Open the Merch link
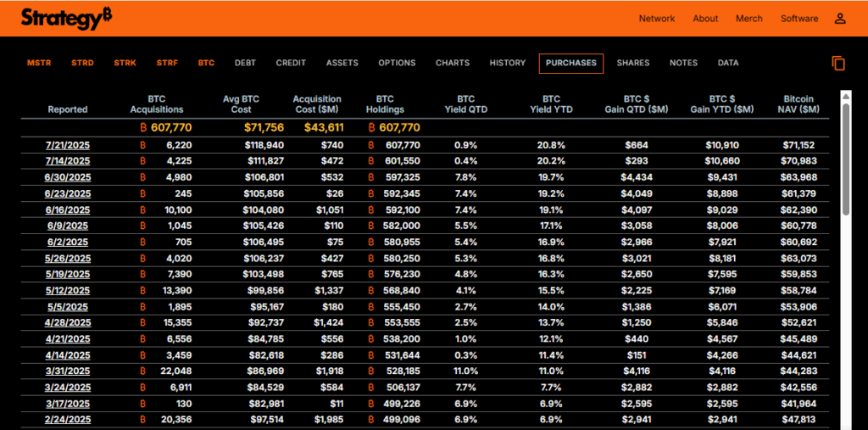This screenshot has width=868, height=430. (749, 19)
